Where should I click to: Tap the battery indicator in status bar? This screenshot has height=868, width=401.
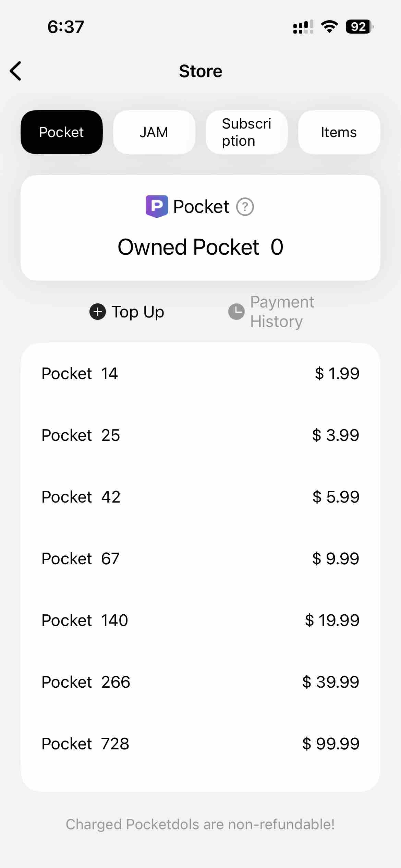click(359, 27)
